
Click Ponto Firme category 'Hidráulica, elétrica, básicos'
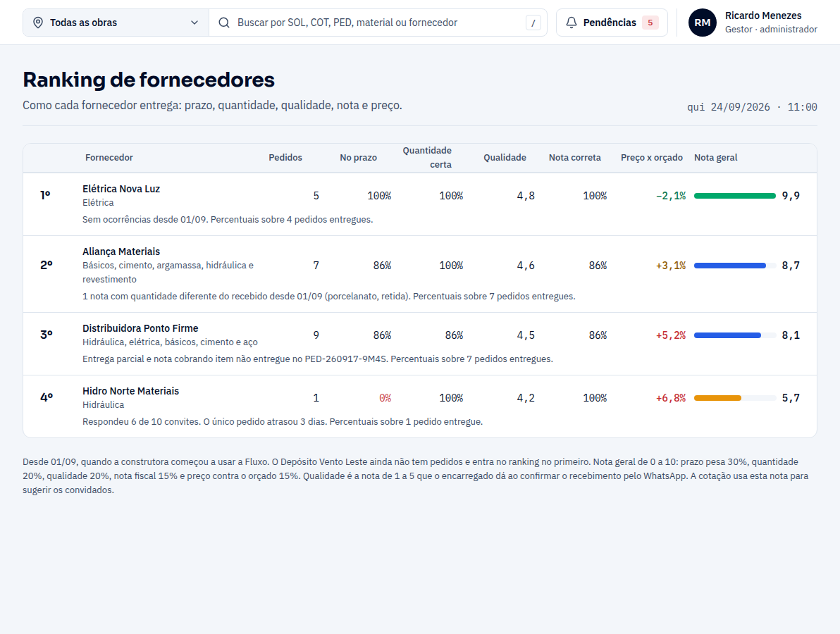coord(170,342)
